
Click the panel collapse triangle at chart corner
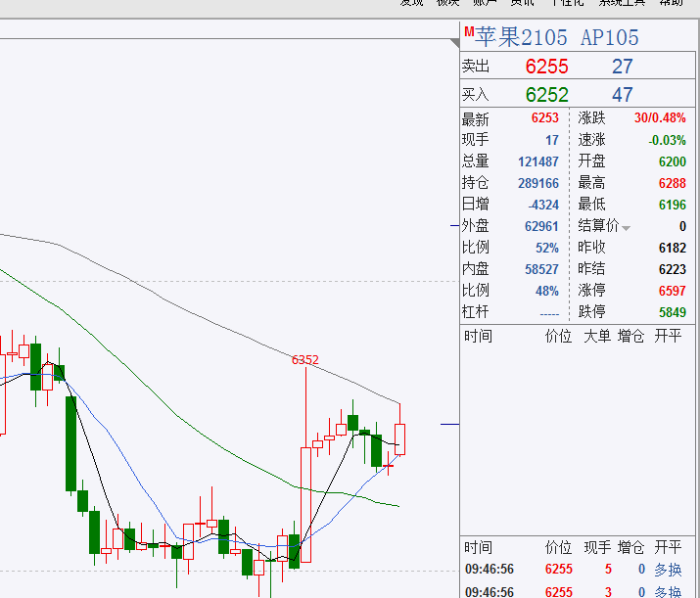pos(453,39)
